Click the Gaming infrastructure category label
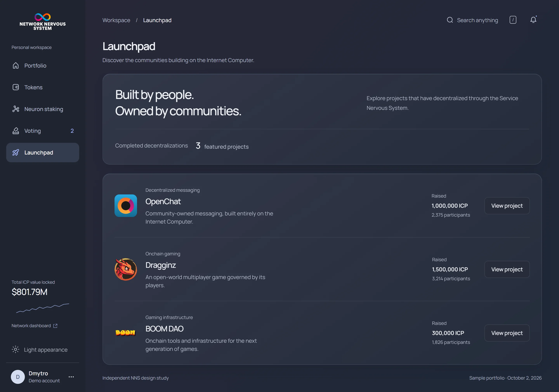 click(x=169, y=317)
